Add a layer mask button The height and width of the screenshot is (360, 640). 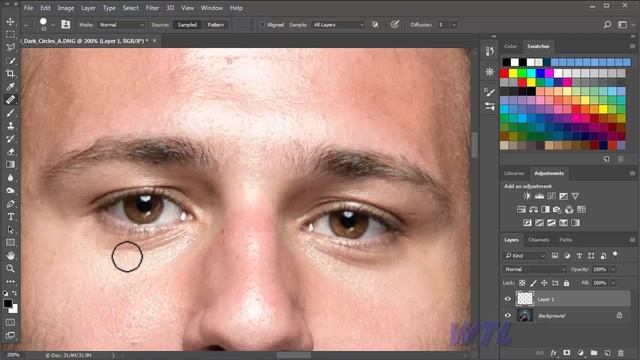(567, 353)
